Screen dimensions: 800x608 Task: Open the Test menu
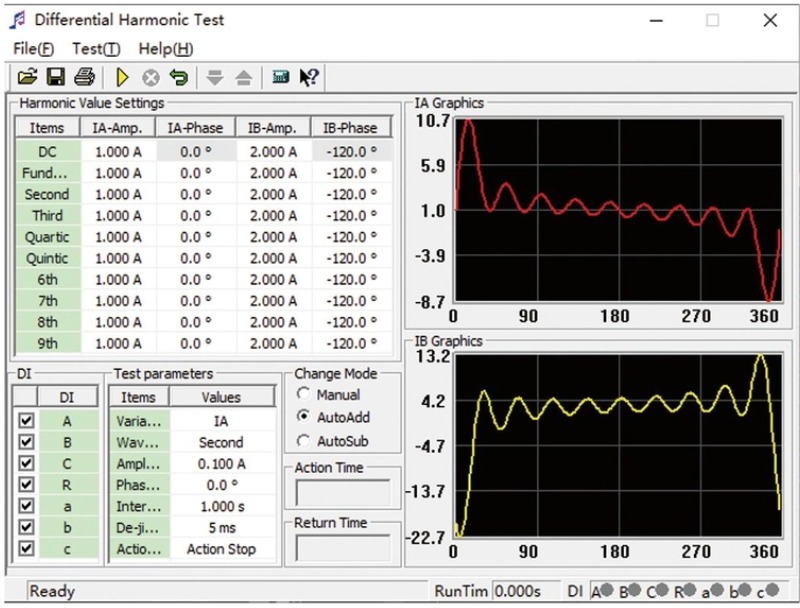95,49
